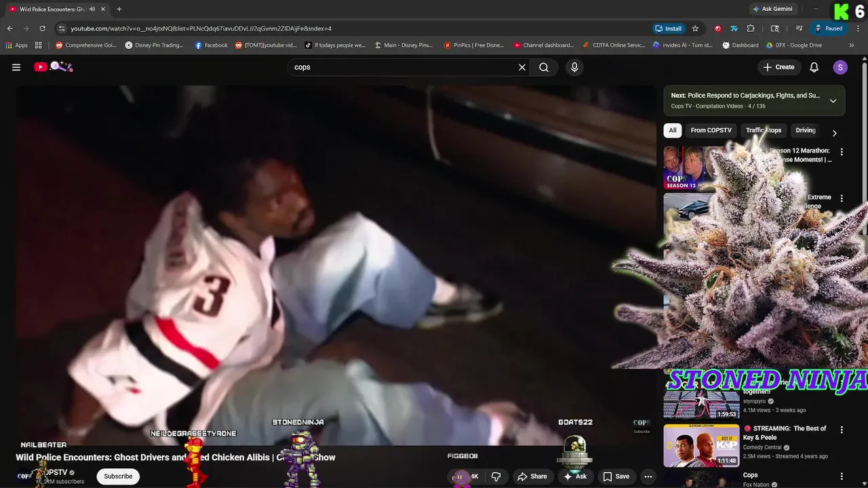Open more actions ellipsis below video
868x488 pixels.
[x=648, y=476]
